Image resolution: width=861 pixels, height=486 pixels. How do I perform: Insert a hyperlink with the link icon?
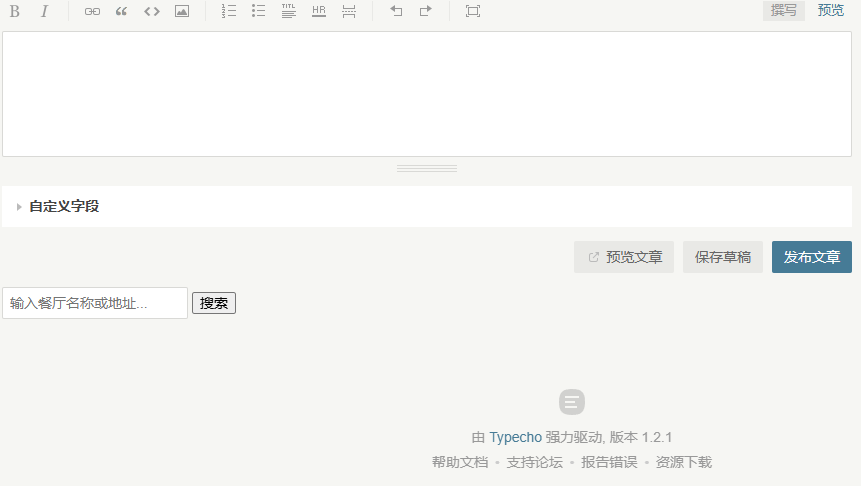click(x=92, y=11)
